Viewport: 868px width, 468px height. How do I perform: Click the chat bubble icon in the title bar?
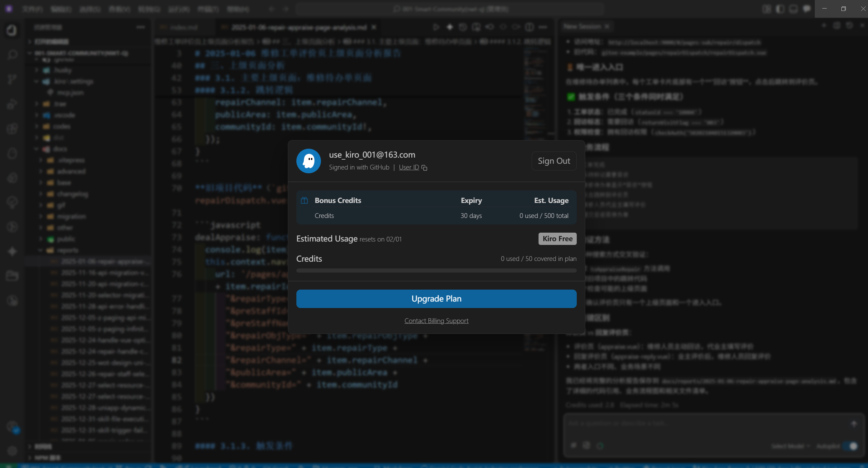point(807,9)
